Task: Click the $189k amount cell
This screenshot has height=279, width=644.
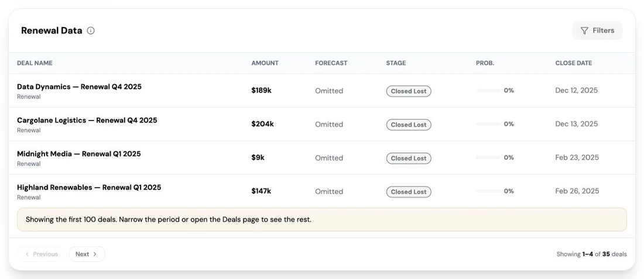Action: tap(261, 91)
